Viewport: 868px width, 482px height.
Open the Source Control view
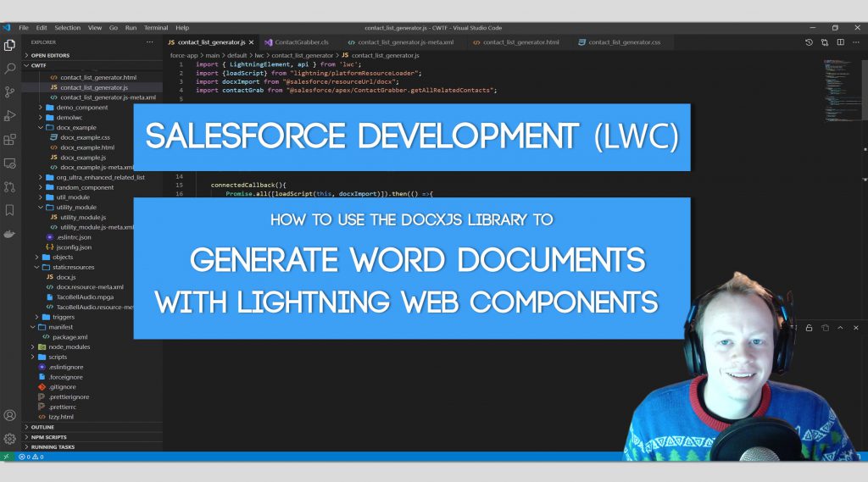(x=9, y=91)
